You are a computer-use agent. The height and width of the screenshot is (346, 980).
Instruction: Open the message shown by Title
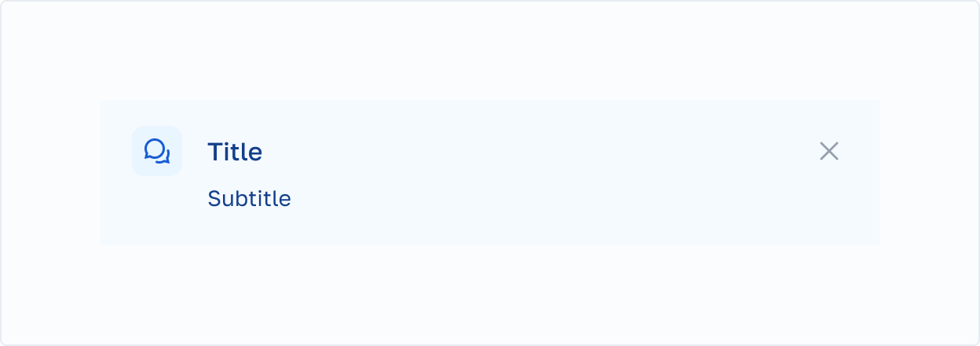coord(235,152)
